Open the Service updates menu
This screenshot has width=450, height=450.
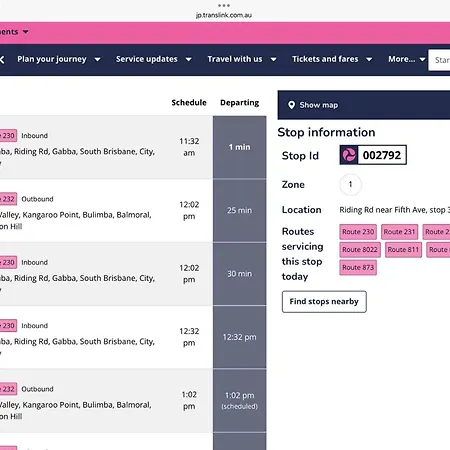[147, 59]
